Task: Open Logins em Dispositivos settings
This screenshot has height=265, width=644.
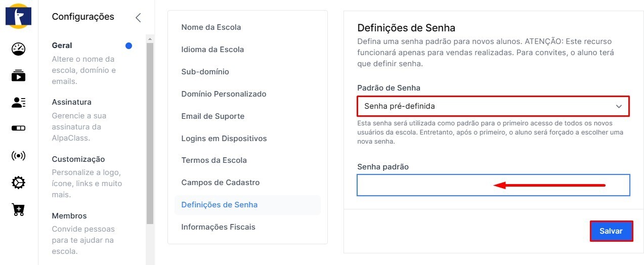Action: 224,139
